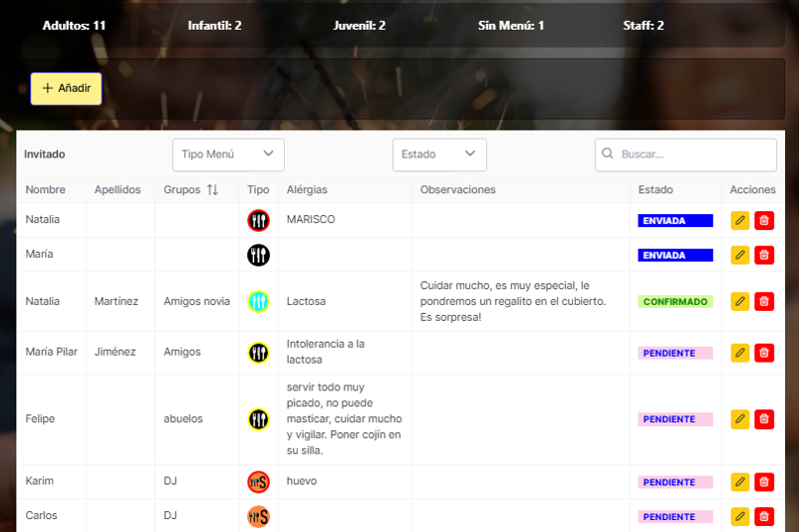Click the search magnifier icon
799x532 pixels.
pos(608,153)
